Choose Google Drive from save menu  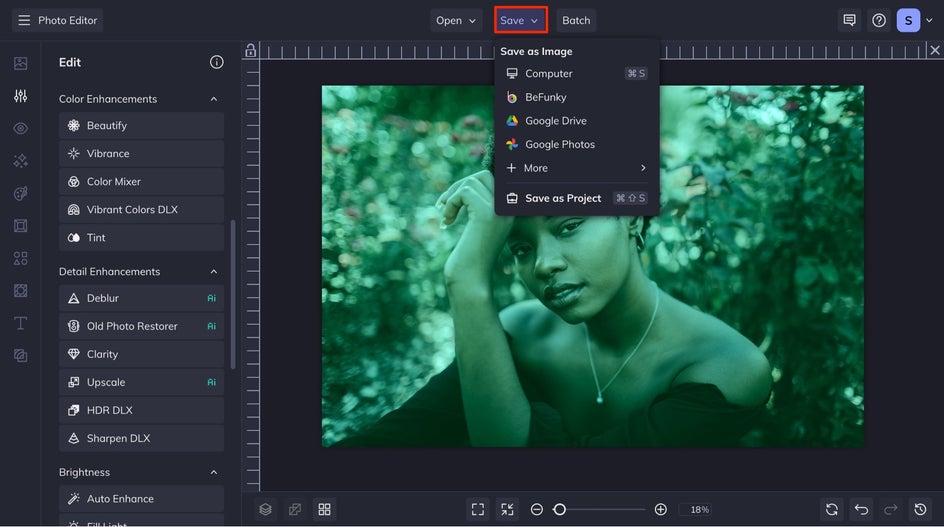point(556,121)
